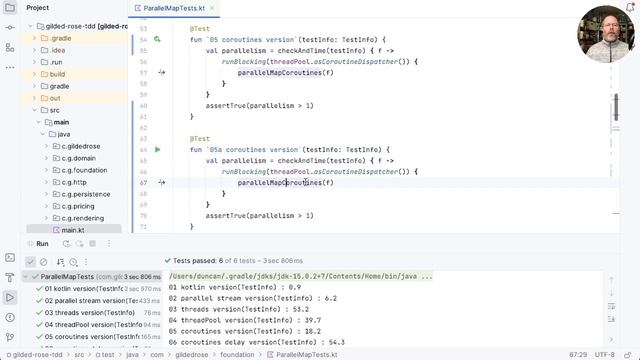
Task: Click the green run gutter icon at line 64
Action: (x=157, y=149)
